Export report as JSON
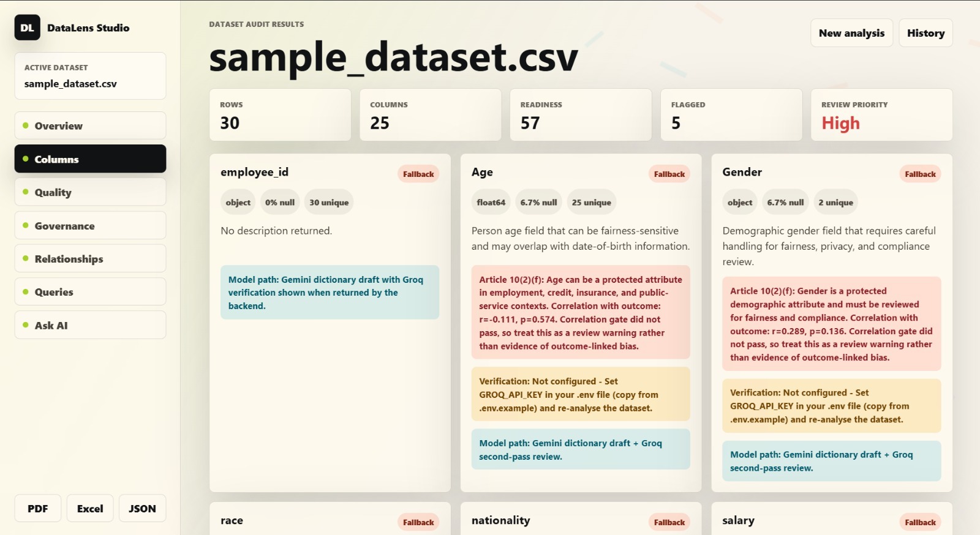Viewport: 980px width, 535px height. point(142,508)
